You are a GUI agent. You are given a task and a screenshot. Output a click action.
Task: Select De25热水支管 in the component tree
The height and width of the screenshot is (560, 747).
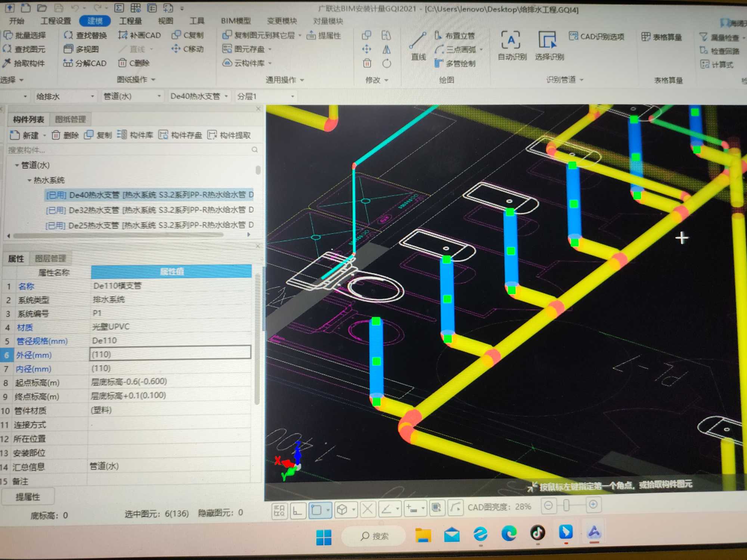[149, 225]
